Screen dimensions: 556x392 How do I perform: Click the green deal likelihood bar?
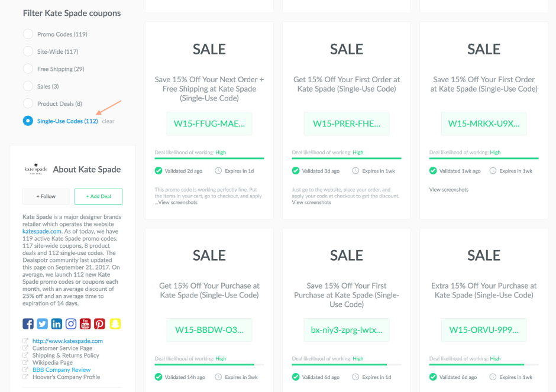[x=209, y=158]
